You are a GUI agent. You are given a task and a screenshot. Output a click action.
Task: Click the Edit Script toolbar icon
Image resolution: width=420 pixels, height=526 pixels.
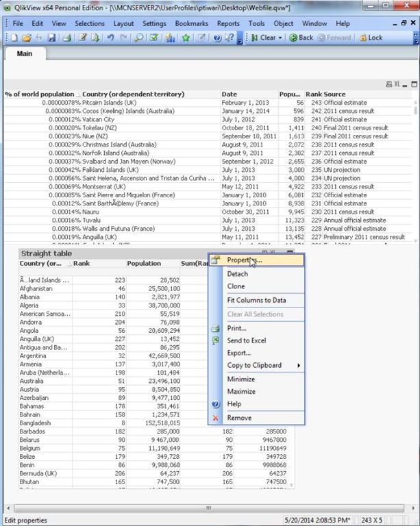[x=82, y=38]
